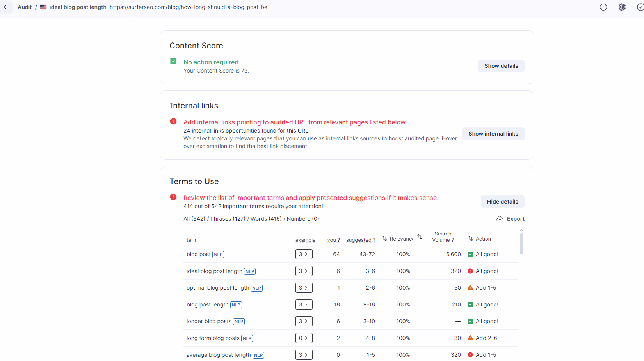Show all 542 terms filter
Image resolution: width=644 pixels, height=361 pixels.
coord(194,219)
